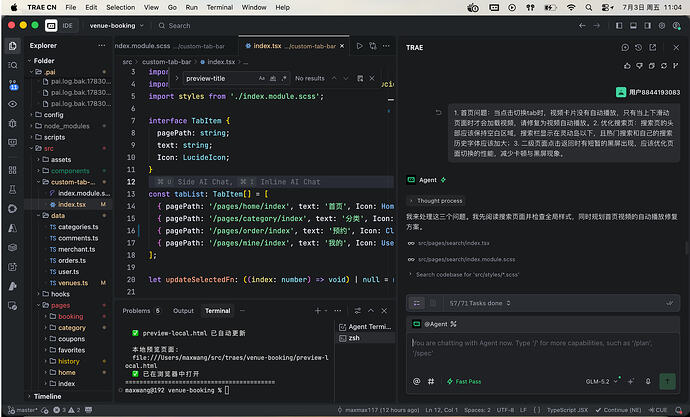
Task: Open the compare changes icon in editor toolbar
Action: (373, 46)
